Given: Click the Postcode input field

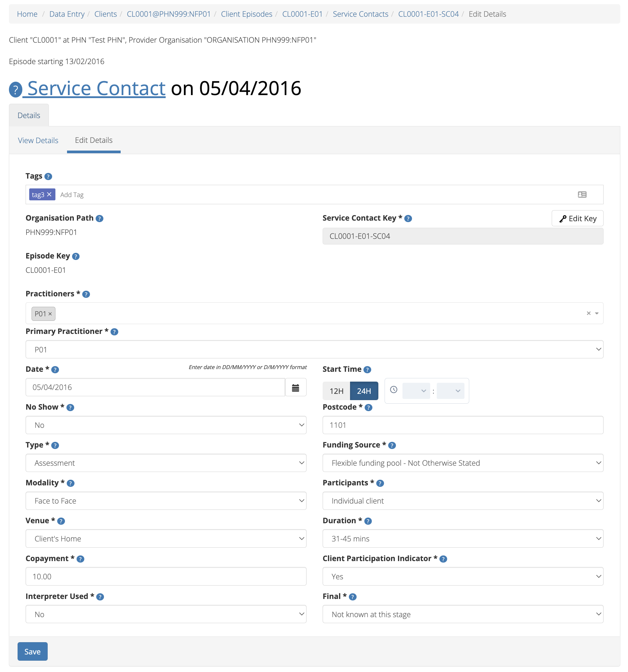Looking at the screenshot, I should click(x=463, y=425).
